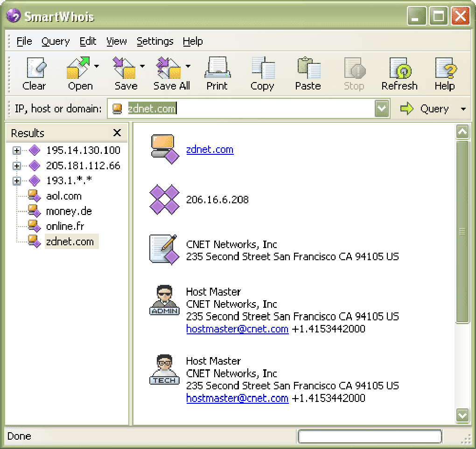Click the green Query arrow button

(406, 108)
